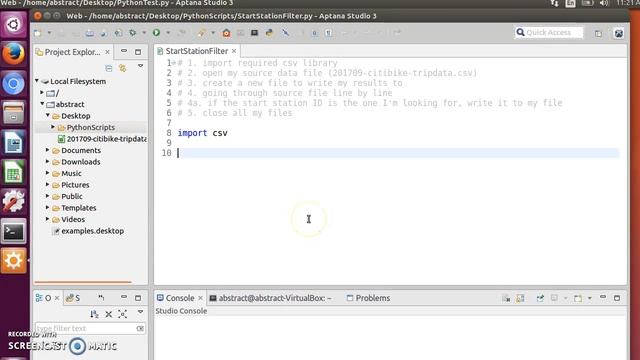Image resolution: width=640 pixels, height=360 pixels.
Task: Click the 'import csv' code line
Action: 202,133
